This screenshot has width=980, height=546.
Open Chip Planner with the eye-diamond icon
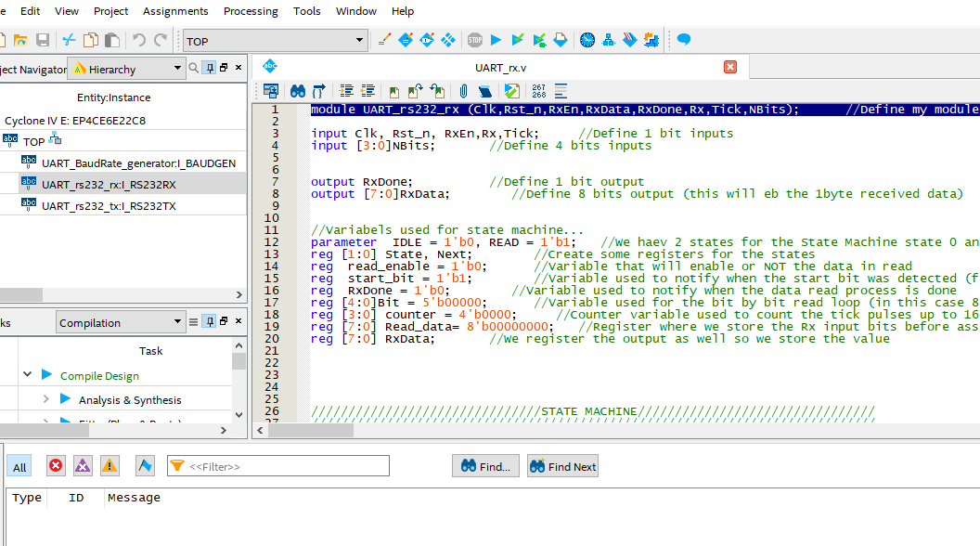(427, 40)
